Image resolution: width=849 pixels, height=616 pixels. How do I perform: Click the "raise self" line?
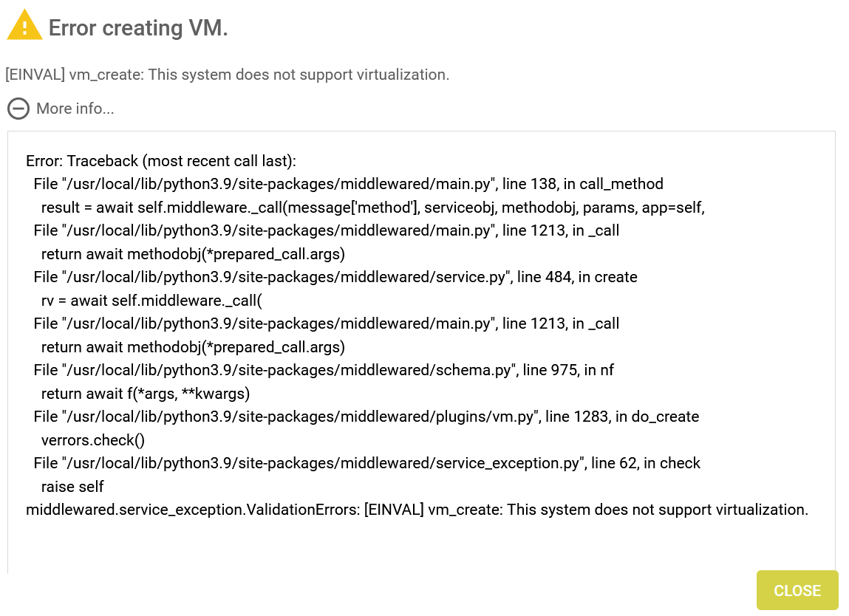(x=72, y=487)
